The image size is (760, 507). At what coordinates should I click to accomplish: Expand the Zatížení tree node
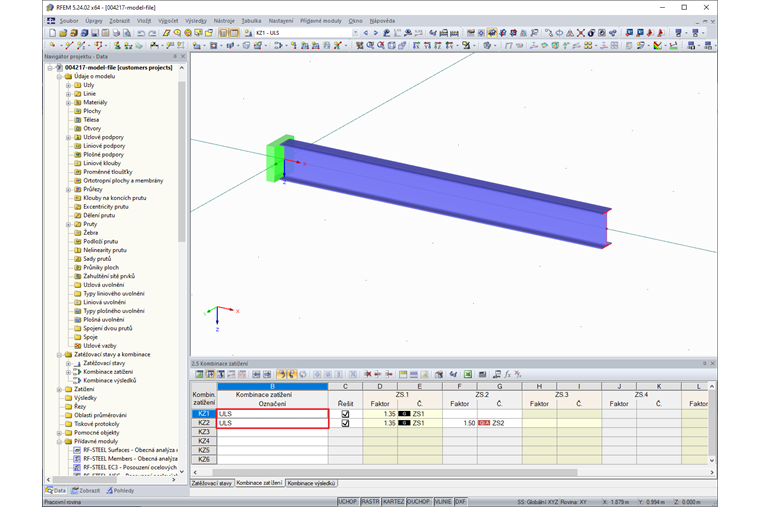click(60, 390)
